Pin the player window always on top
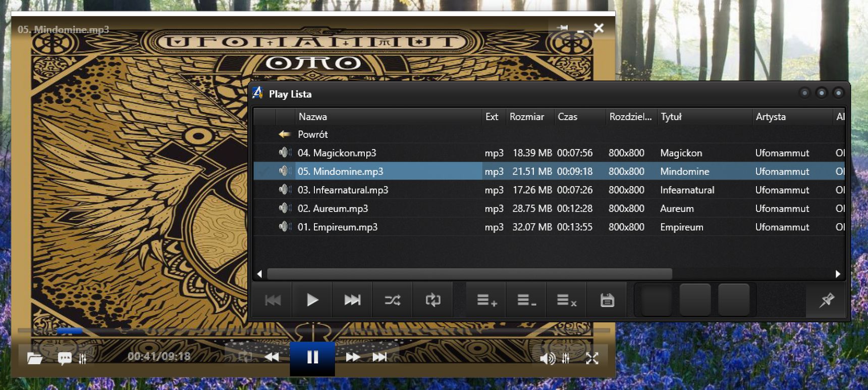Viewport: 868px width, 390px height. 563,28
